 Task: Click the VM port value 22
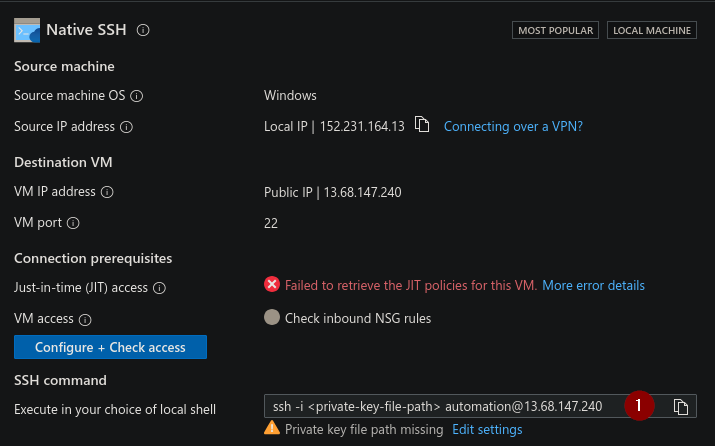point(271,223)
